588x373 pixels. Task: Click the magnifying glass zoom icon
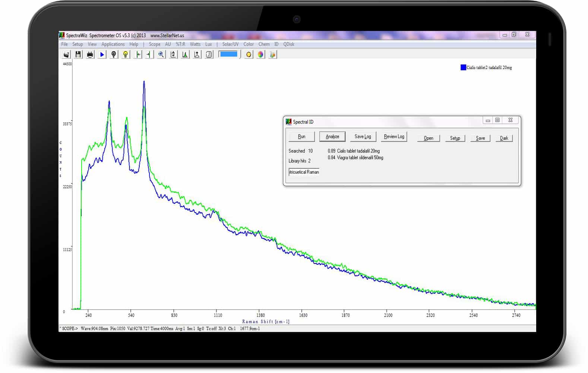(x=161, y=54)
